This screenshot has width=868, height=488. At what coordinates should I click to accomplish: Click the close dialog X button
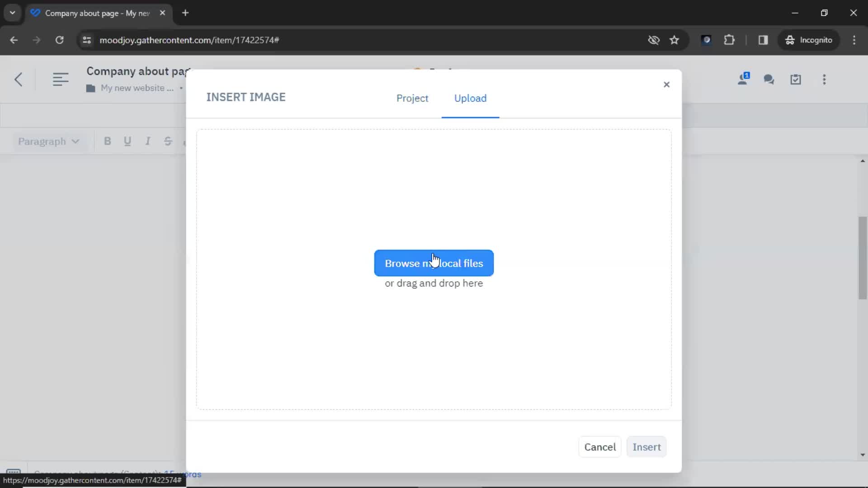tap(666, 84)
